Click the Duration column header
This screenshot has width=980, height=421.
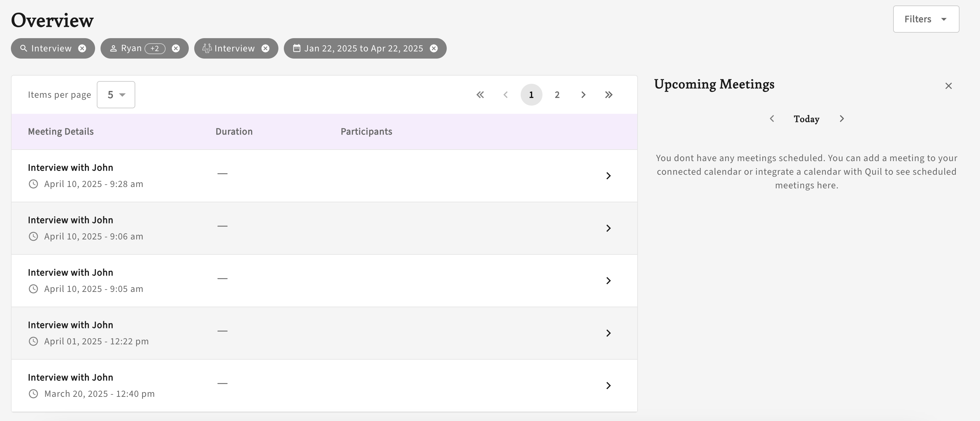(234, 131)
